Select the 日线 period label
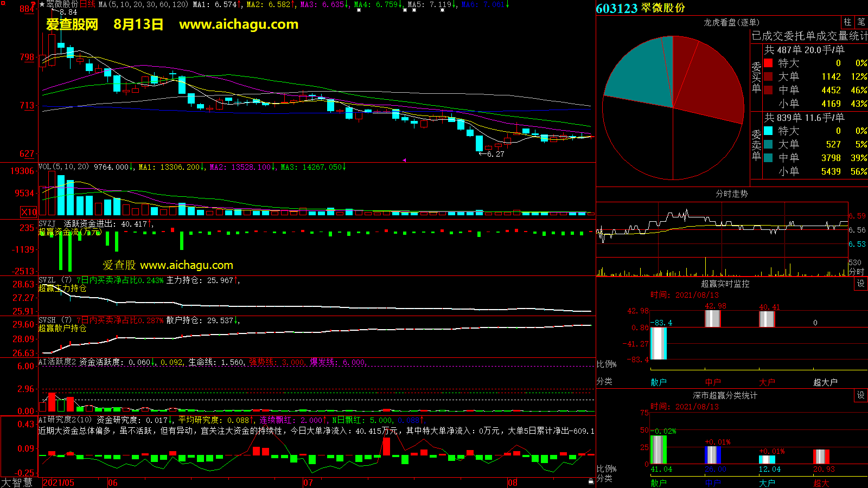This screenshot has height=488, width=868. tap(87, 4)
